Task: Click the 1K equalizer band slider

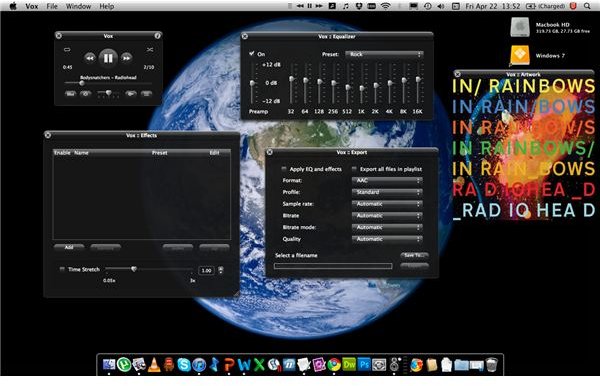Action: pos(361,83)
